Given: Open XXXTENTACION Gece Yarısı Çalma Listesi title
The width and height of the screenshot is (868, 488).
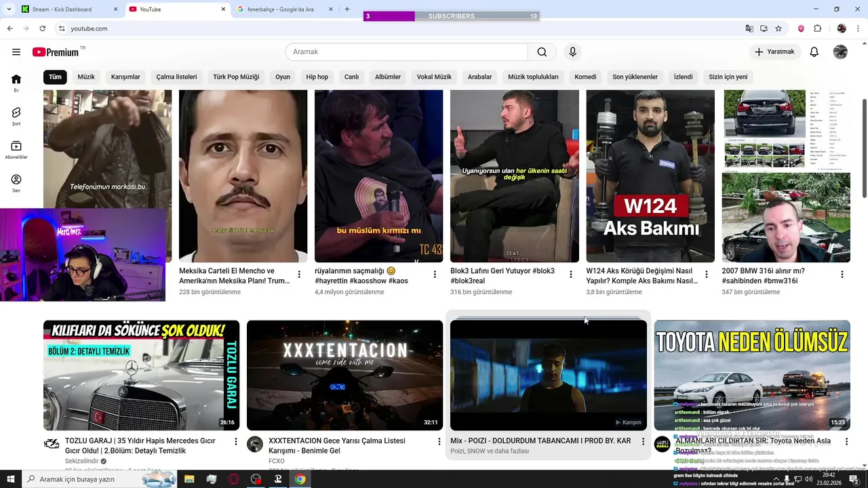Looking at the screenshot, I should point(337,446).
